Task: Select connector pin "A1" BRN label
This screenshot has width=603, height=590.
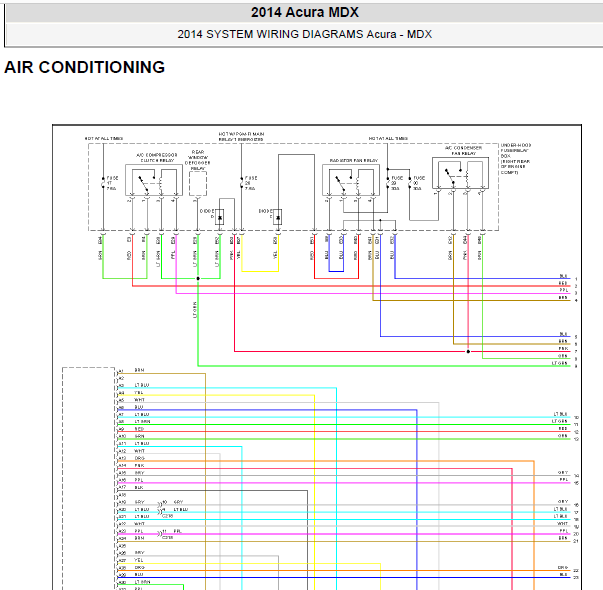Action: [131, 370]
